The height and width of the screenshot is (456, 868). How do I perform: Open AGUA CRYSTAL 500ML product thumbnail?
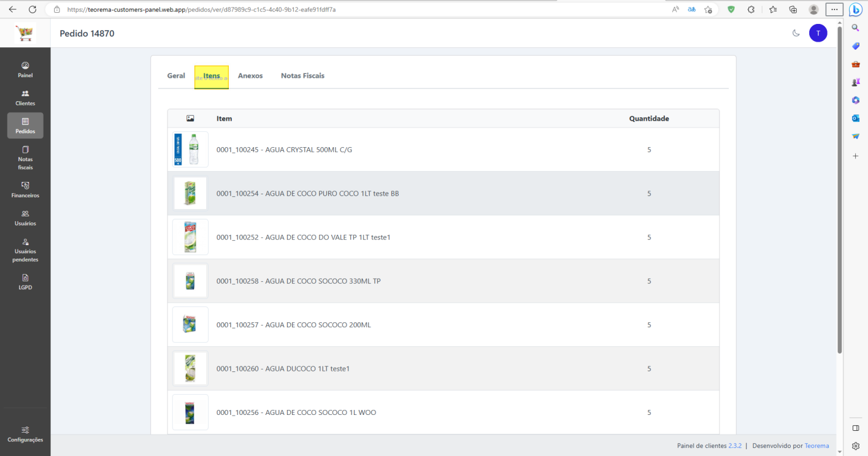[190, 150]
